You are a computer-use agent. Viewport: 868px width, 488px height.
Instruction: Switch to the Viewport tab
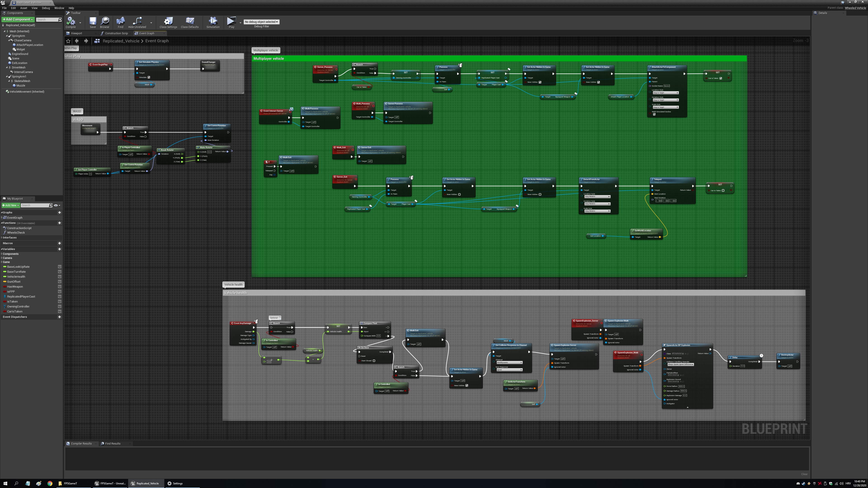76,33
